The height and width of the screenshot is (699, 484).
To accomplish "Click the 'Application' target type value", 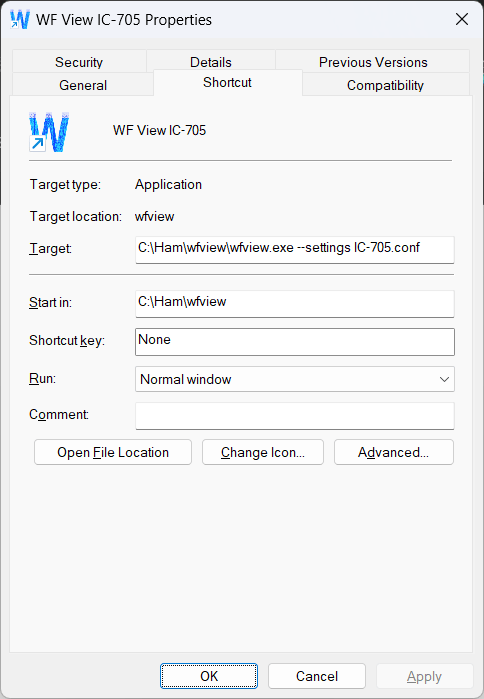I will coord(168,185).
